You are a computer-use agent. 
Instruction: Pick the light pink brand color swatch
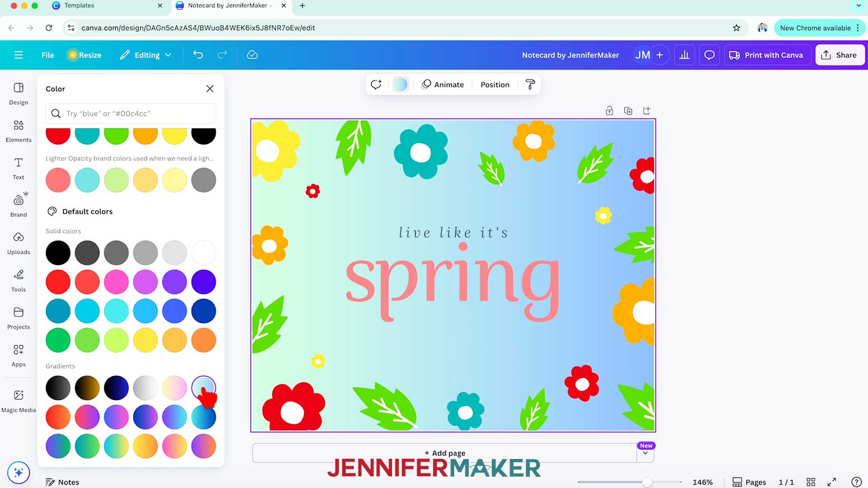tap(58, 180)
